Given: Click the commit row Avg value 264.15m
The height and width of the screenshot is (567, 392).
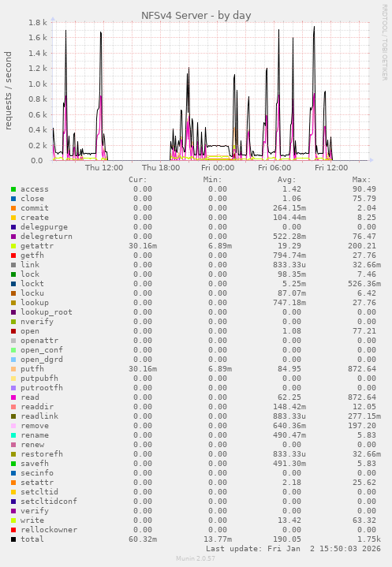Looking at the screenshot, I should [289, 208].
